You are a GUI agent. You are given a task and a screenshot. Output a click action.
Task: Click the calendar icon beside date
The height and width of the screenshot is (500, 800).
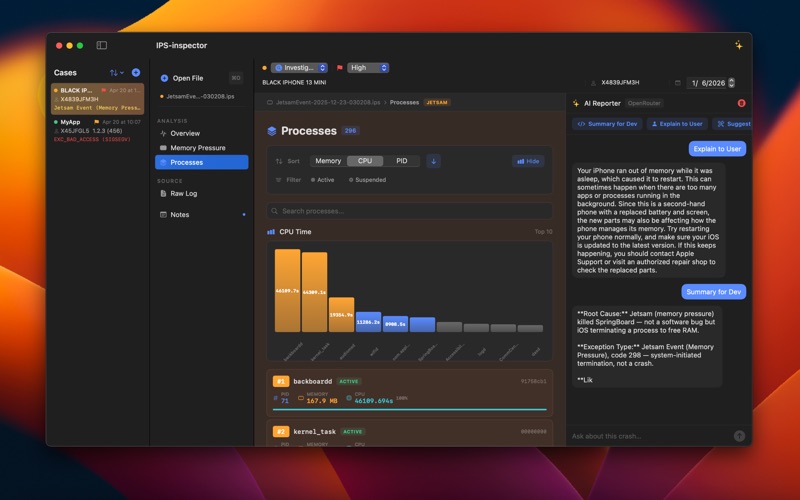click(x=678, y=83)
